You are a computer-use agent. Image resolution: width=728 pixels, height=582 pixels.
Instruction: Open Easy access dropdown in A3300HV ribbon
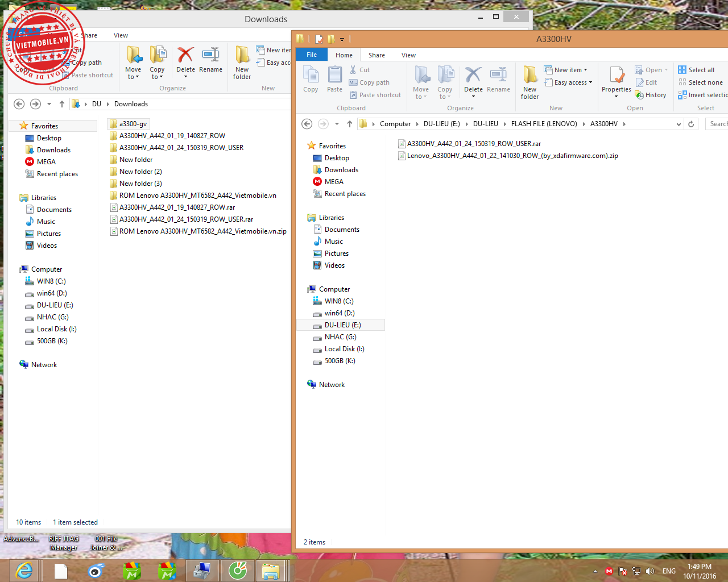pos(568,82)
